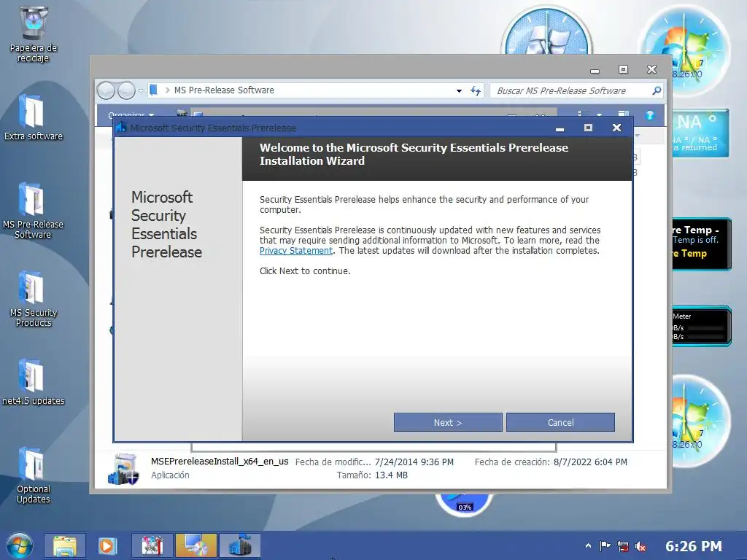747x560 pixels.
Task: Click the Explorer Back navigation button
Action: [106, 90]
